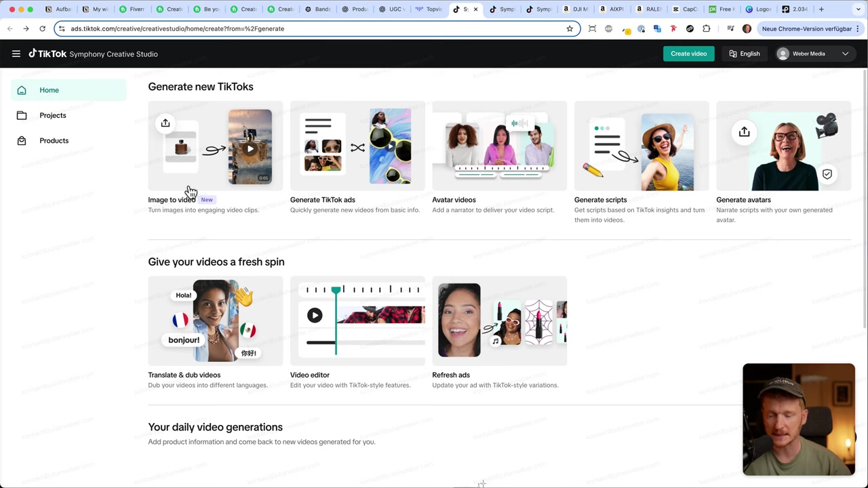Screen dimensions: 868x488
Task: Click the Translate & dub videos thumbnail
Action: pos(216,321)
